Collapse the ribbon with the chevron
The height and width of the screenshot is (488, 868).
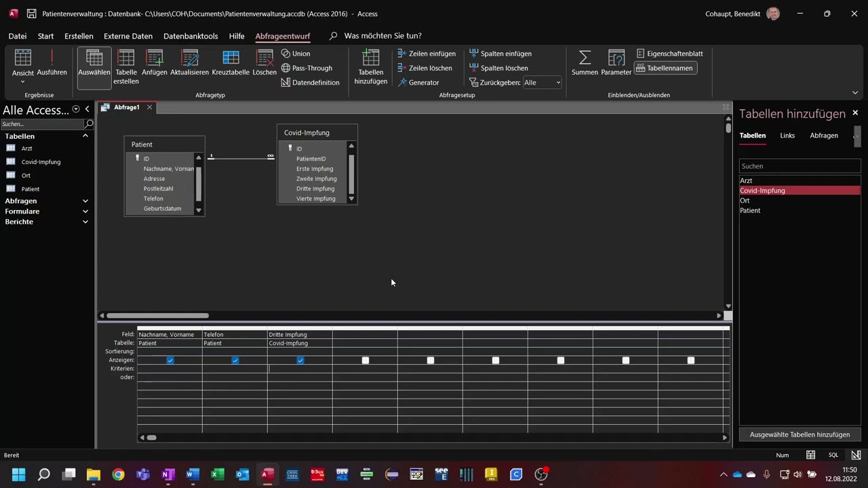click(855, 93)
